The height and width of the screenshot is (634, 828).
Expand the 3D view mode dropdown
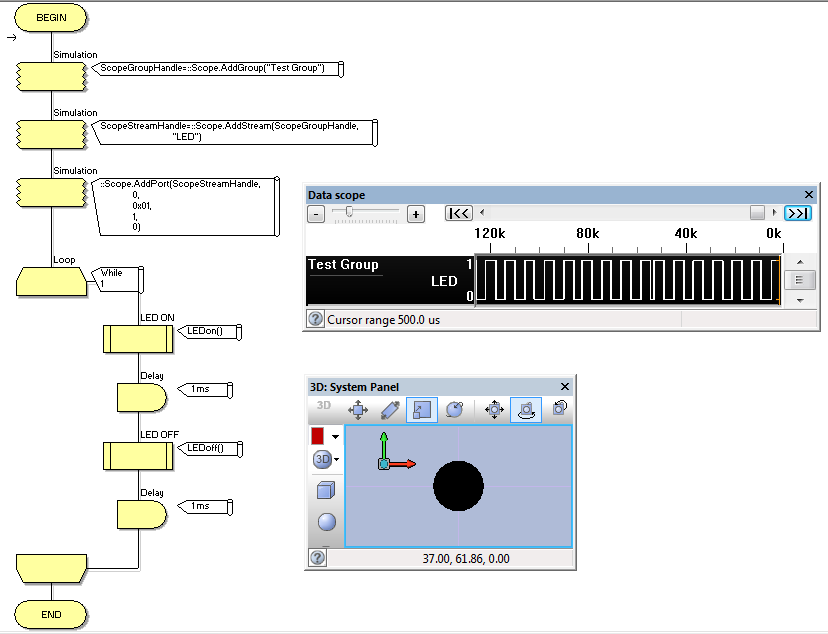336,459
